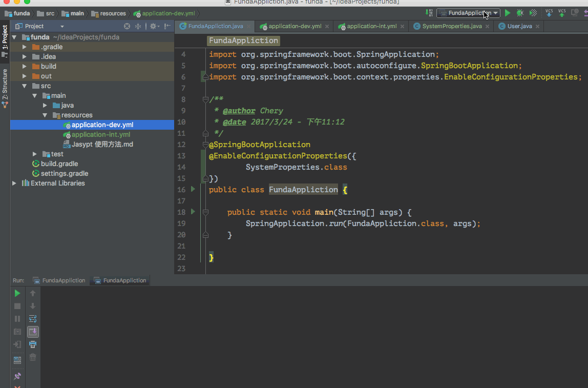Open the FundaAppliction run configuration dropdown
This screenshot has width=588, height=388.
coord(468,13)
